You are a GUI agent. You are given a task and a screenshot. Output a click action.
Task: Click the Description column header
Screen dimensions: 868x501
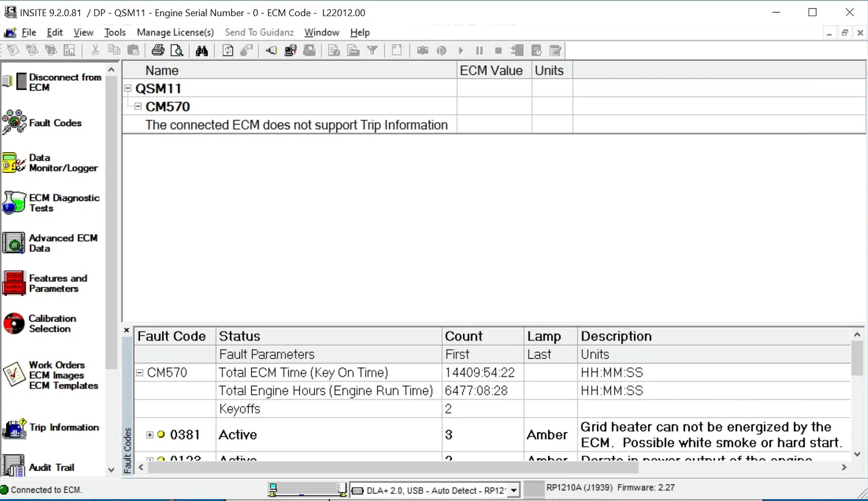coord(714,336)
